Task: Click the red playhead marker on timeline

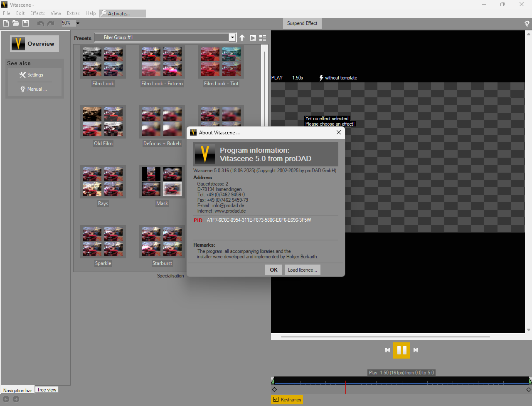Action: point(345,387)
